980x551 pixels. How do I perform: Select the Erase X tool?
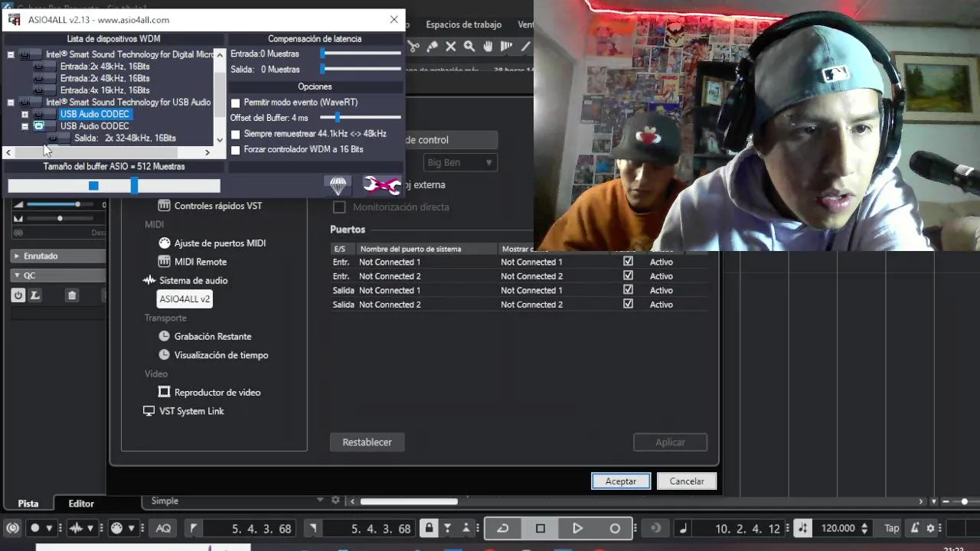coord(451,47)
